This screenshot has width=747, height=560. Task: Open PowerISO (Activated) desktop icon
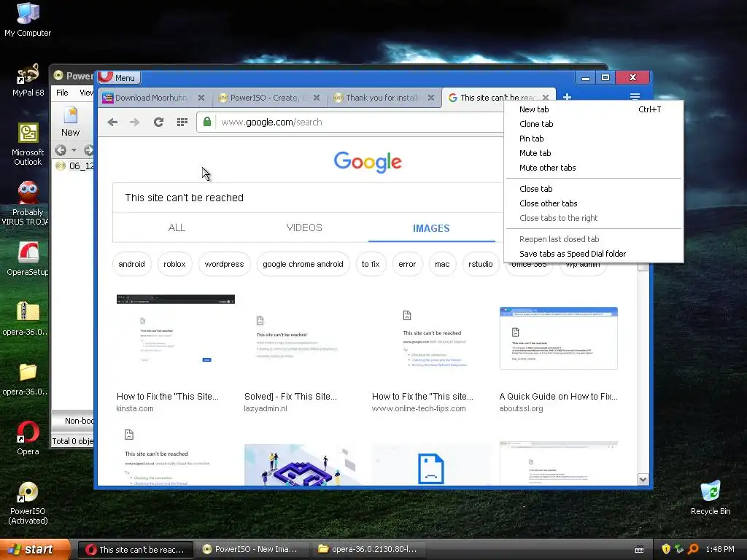click(x=28, y=503)
